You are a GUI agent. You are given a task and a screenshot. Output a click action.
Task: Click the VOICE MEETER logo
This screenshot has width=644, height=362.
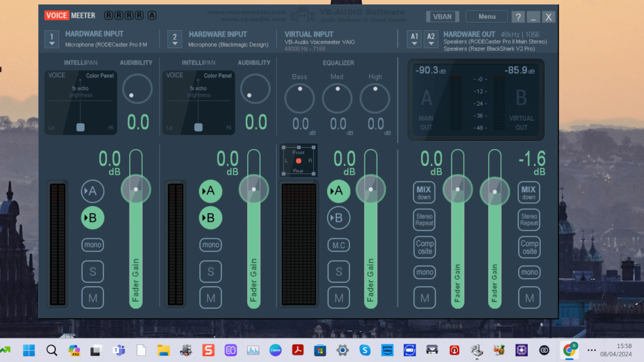click(70, 16)
